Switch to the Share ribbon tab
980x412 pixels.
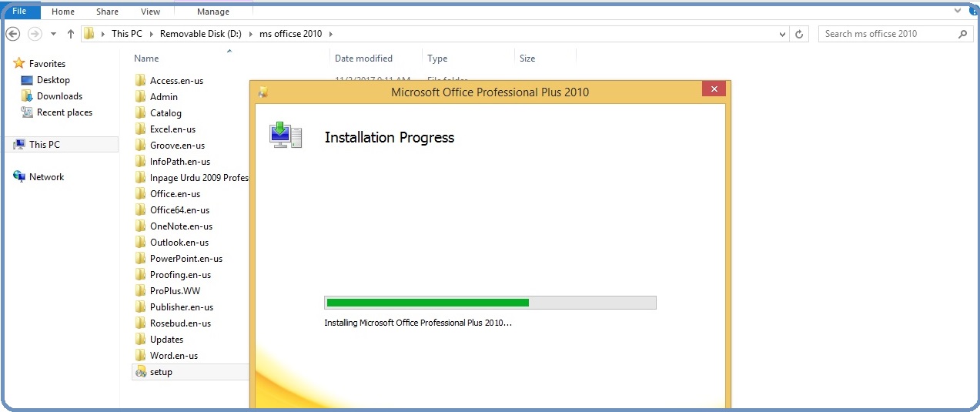point(108,12)
